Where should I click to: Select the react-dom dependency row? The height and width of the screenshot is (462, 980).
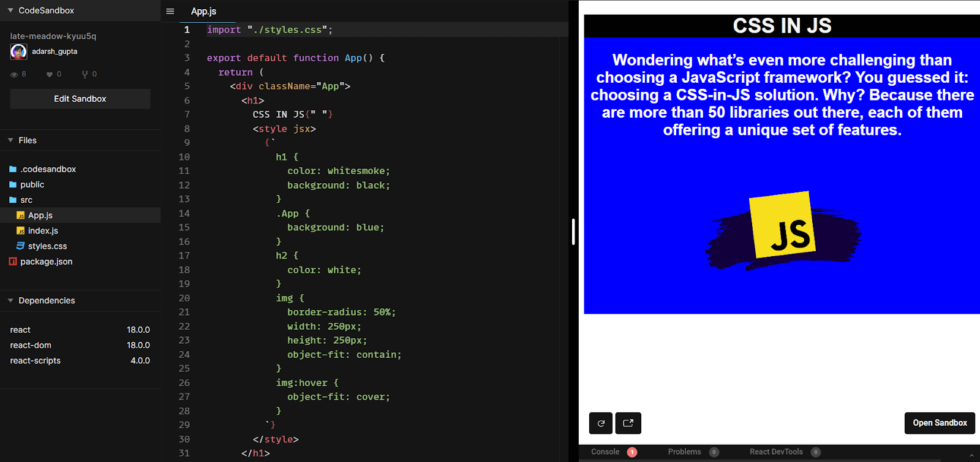[80, 345]
